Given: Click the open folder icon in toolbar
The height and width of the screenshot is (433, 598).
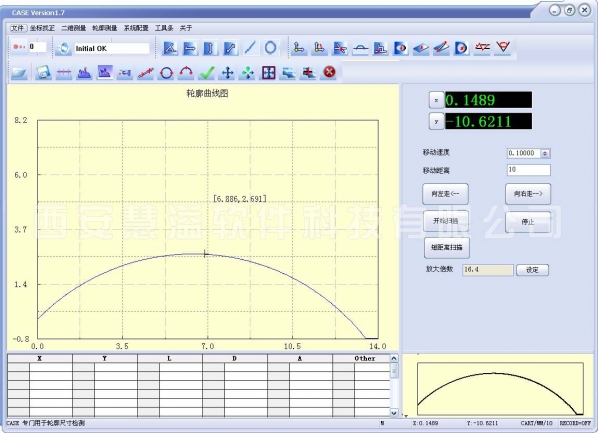Looking at the screenshot, I should (19, 72).
